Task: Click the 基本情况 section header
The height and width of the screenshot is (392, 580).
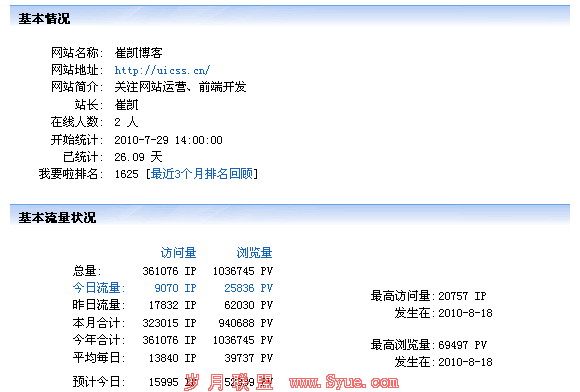Action: (44, 18)
